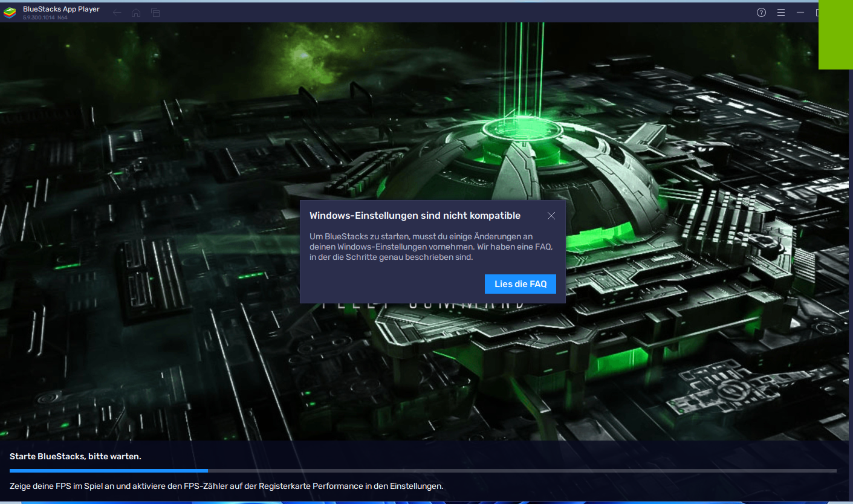Click the green overlay rectangle at top right
The height and width of the screenshot is (504, 853).
pos(835,36)
